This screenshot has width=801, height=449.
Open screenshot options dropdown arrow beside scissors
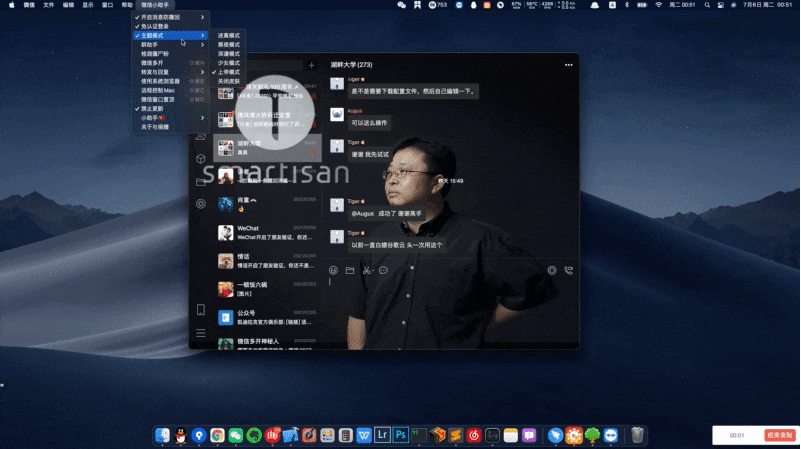373,271
